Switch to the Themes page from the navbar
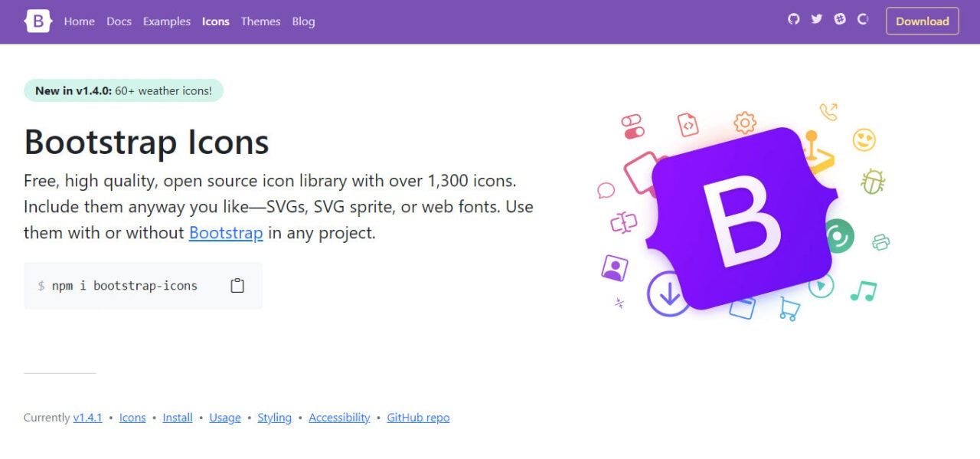Viewport: 980px width, 459px height. pyautogui.click(x=260, y=21)
